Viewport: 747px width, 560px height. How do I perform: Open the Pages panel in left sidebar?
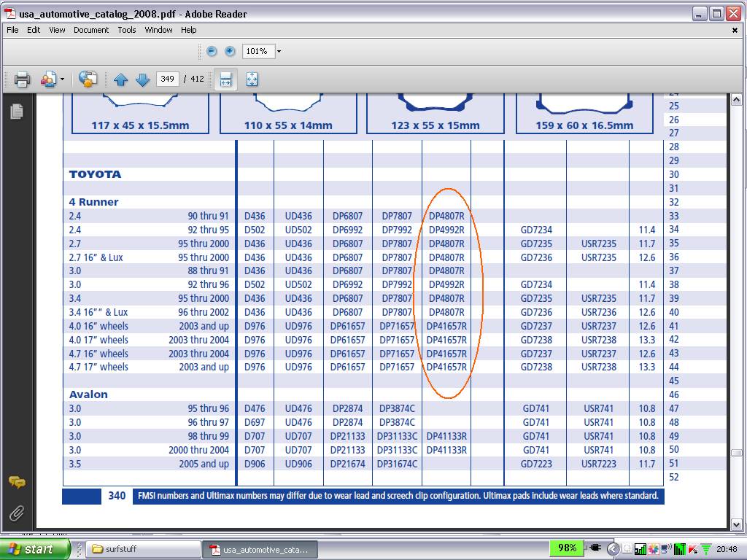16,112
